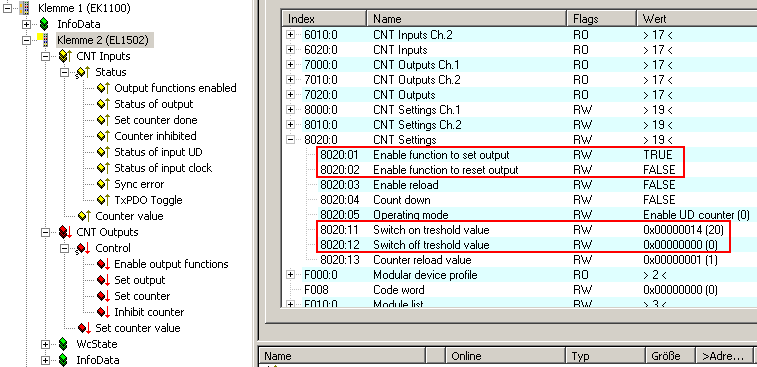Viewport: 757px width, 367px height.
Task: Expand index 8010:0 CNT Settings Ch.2
Action: point(291,125)
